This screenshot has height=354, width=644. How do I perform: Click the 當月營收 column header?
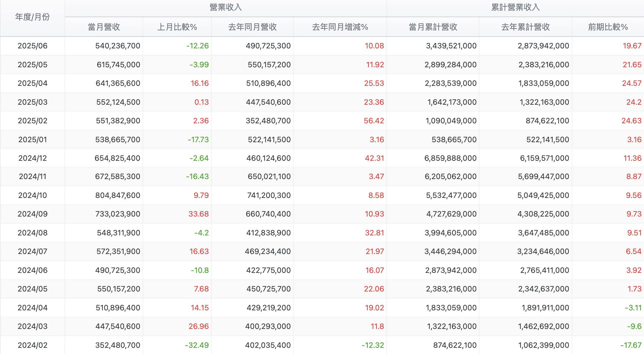[x=104, y=27]
